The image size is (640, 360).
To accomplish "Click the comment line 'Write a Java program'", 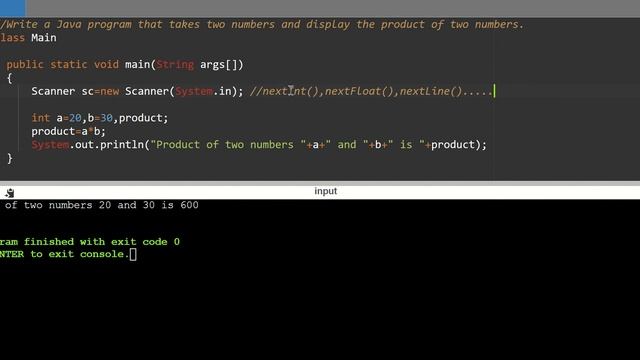I will point(262,24).
